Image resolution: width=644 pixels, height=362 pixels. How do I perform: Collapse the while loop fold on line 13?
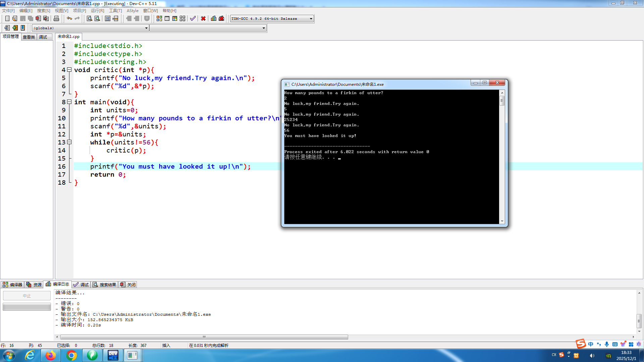pyautogui.click(x=69, y=142)
